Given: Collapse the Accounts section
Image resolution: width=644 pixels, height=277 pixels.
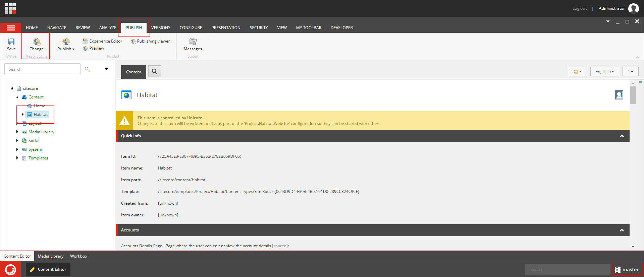Looking at the screenshot, I should [622, 230].
